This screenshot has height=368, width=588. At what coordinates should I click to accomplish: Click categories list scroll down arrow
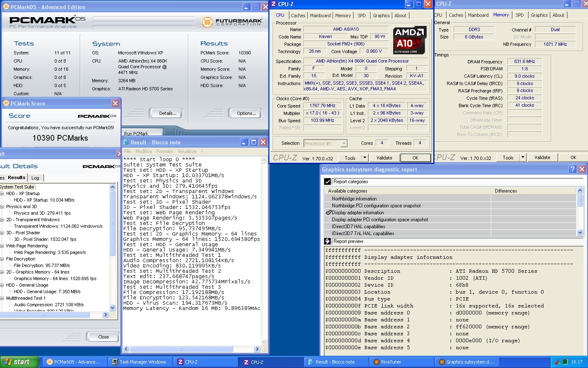580,233
